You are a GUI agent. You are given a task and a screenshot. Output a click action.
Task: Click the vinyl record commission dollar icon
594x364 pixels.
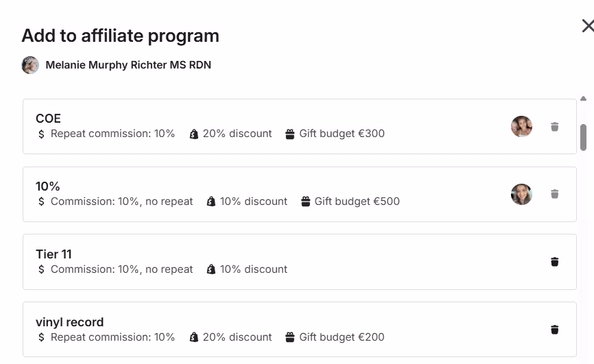pyautogui.click(x=42, y=337)
